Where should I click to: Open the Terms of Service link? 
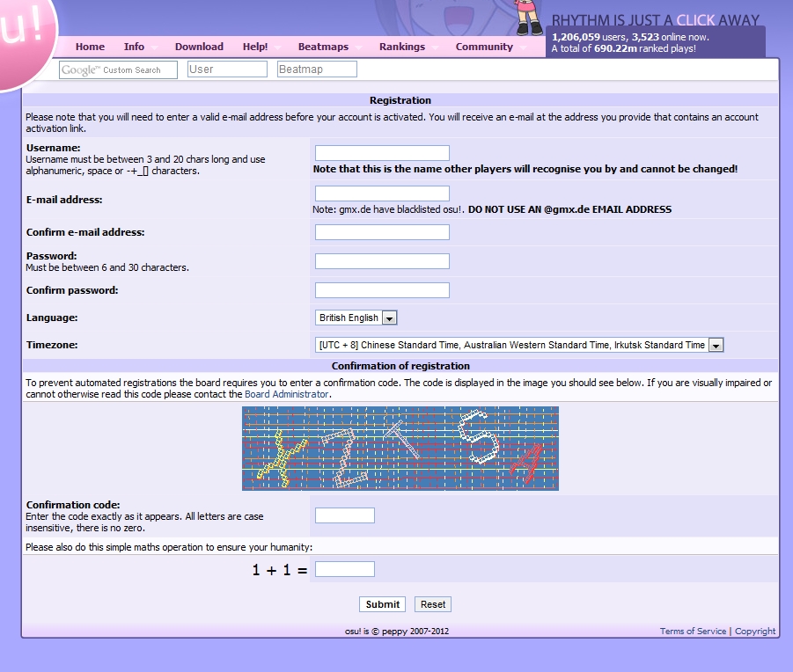(x=693, y=631)
